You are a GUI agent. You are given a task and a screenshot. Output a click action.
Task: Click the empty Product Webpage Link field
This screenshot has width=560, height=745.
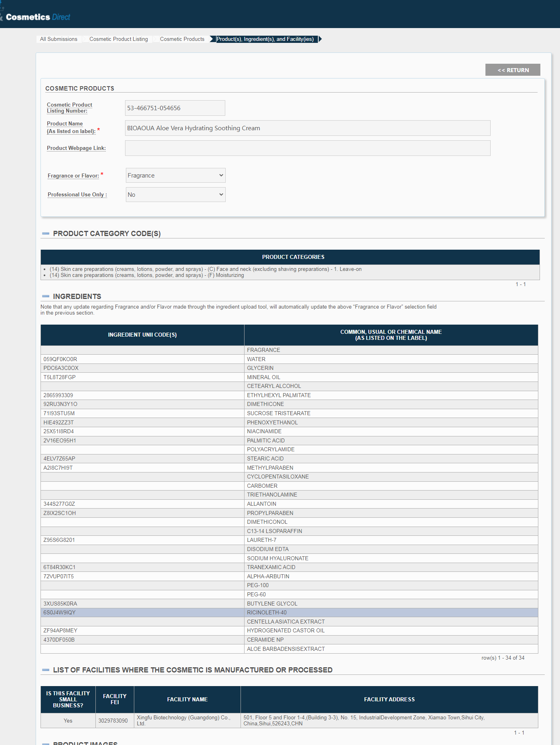point(307,148)
